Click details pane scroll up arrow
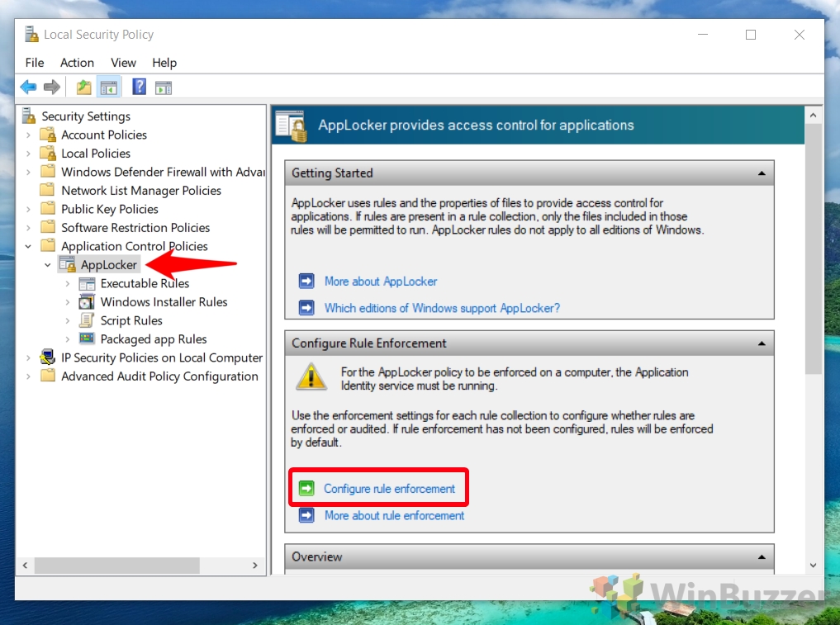 (813, 115)
